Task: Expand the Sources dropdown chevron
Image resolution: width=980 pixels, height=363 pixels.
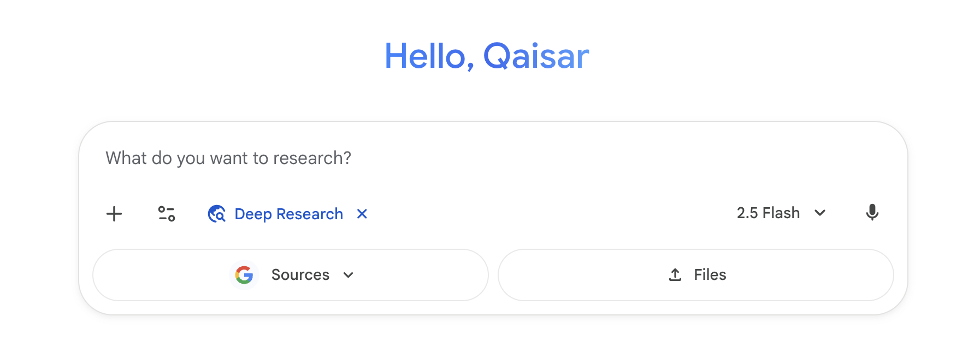Action: (349, 276)
